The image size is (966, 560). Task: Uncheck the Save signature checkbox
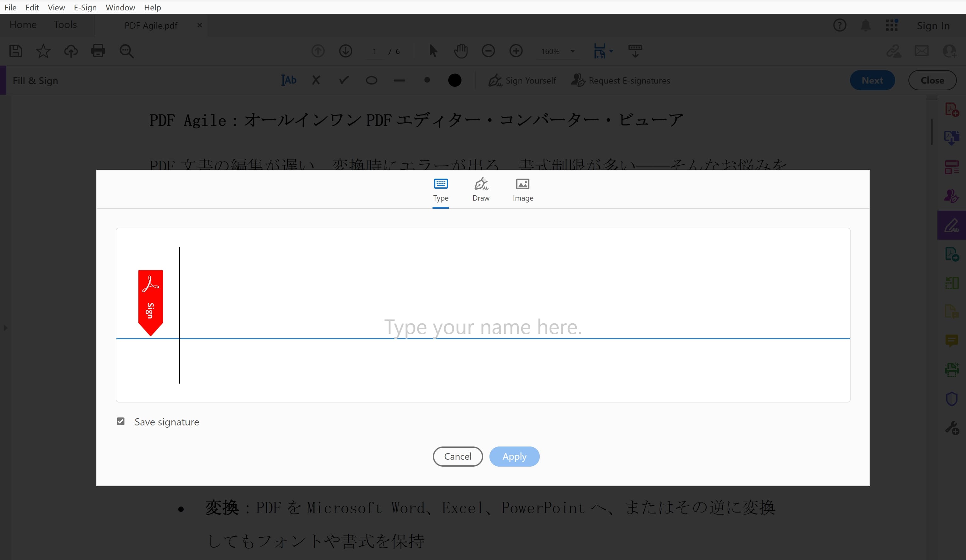click(x=120, y=421)
